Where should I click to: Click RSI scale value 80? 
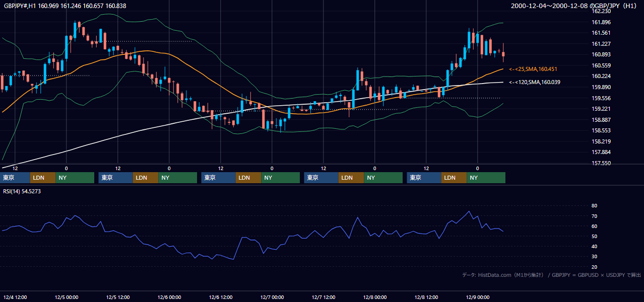(x=594, y=206)
